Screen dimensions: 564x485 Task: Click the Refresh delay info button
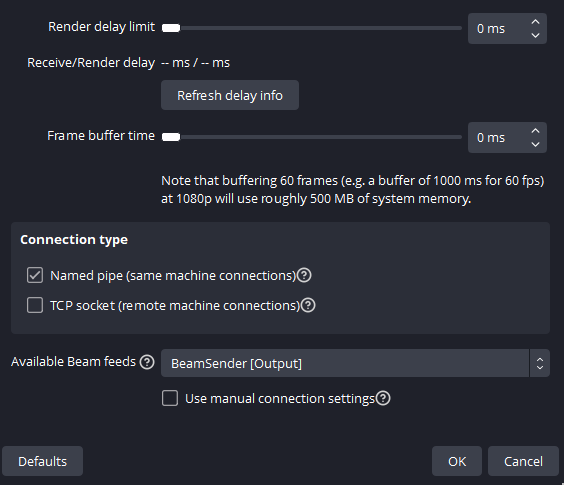(x=230, y=95)
